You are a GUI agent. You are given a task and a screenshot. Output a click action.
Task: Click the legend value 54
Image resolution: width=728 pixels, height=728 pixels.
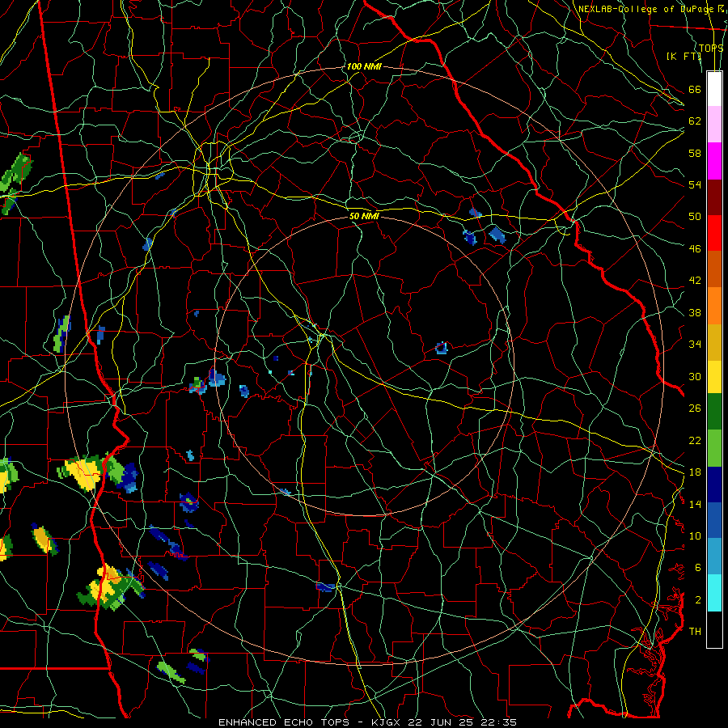tap(695, 184)
